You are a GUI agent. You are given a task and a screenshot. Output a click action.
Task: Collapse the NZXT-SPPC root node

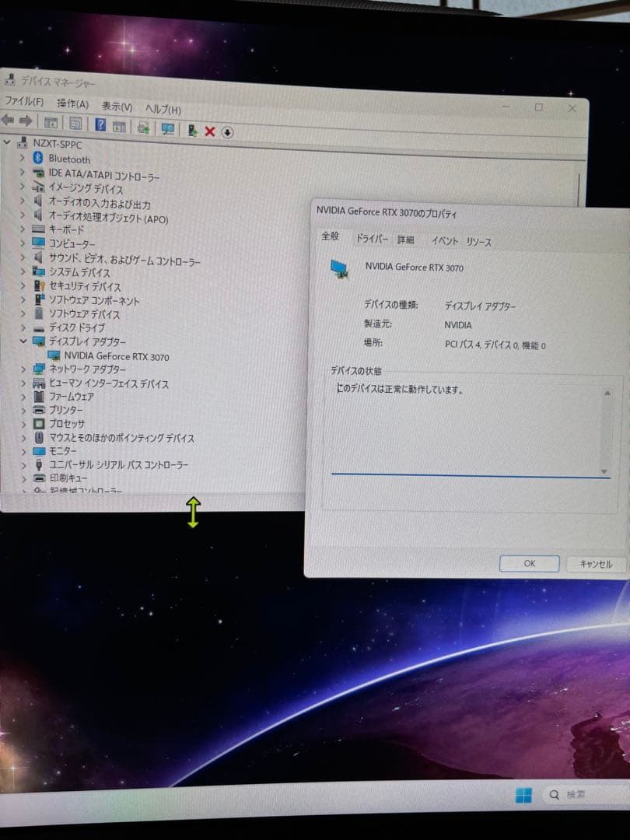click(x=6, y=142)
